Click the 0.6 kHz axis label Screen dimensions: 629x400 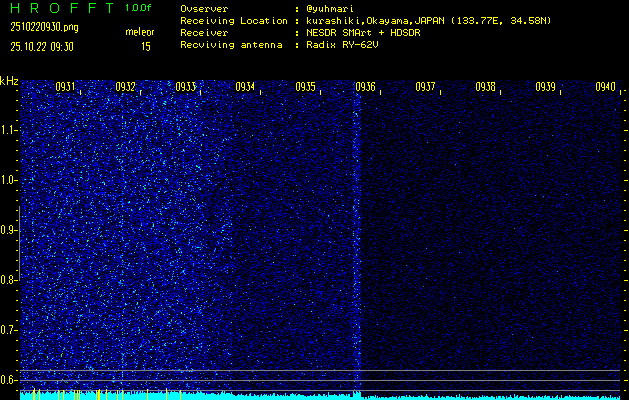point(8,380)
